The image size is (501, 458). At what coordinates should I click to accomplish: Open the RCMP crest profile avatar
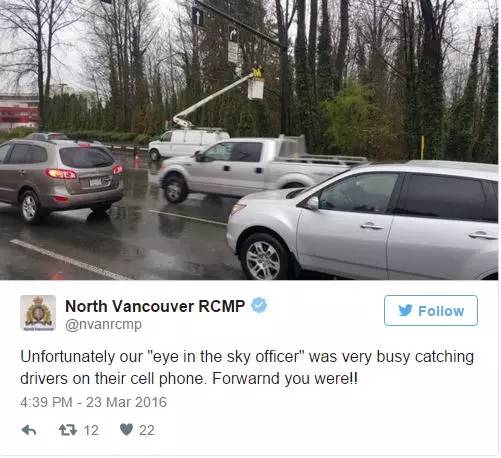pos(38,313)
